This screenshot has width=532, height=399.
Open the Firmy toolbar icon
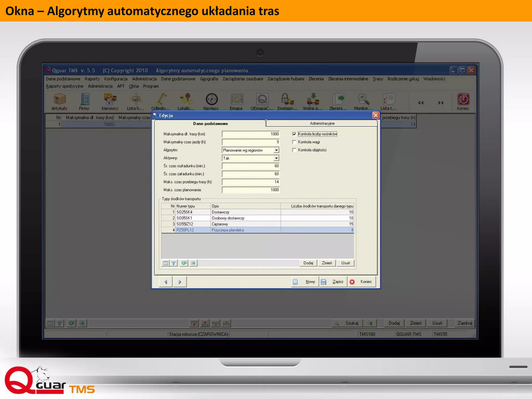click(x=84, y=102)
